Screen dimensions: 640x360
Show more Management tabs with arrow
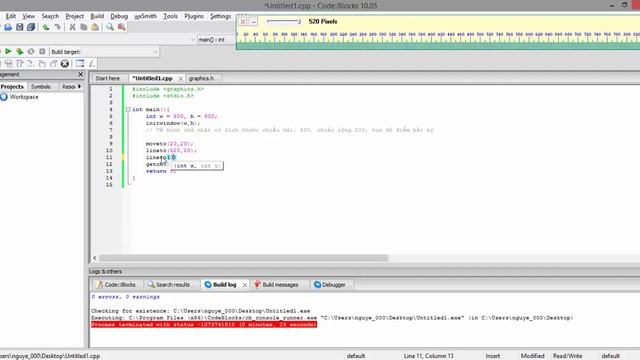click(x=80, y=87)
